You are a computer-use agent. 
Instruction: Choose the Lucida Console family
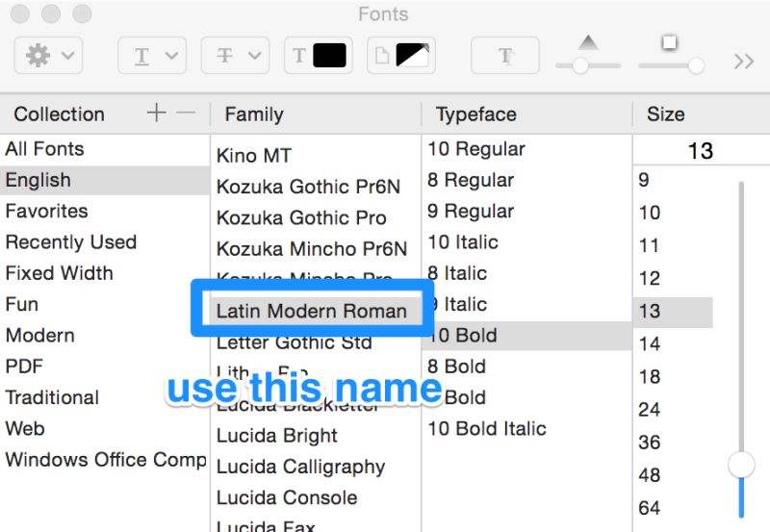click(x=316, y=498)
